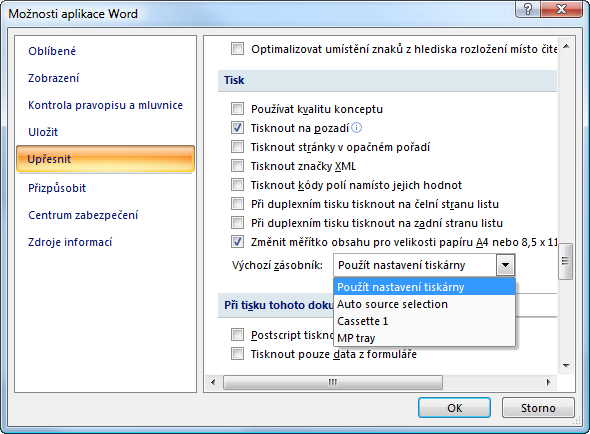Image resolution: width=590 pixels, height=434 pixels.
Task: Click the vertical scrollbar down arrow
Action: pos(566,365)
